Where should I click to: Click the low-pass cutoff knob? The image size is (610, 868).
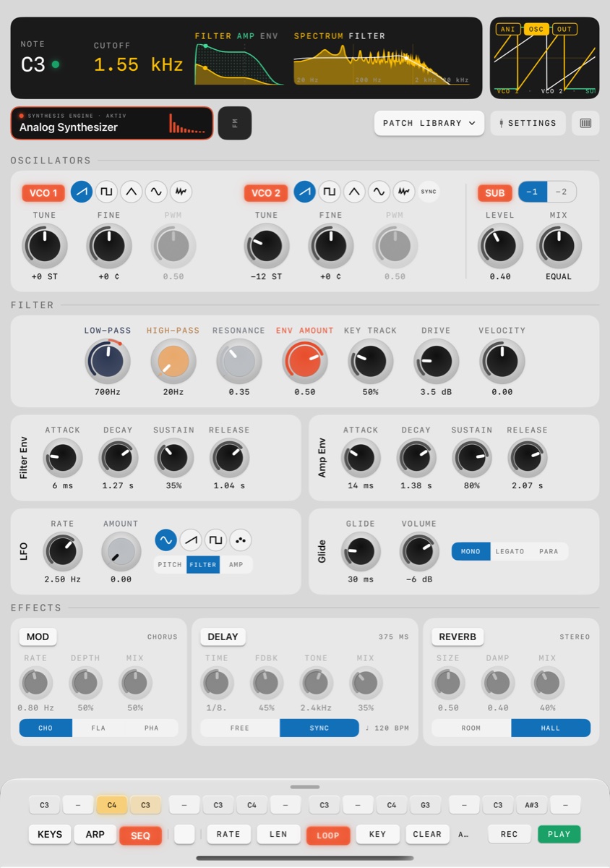pyautogui.click(x=108, y=361)
